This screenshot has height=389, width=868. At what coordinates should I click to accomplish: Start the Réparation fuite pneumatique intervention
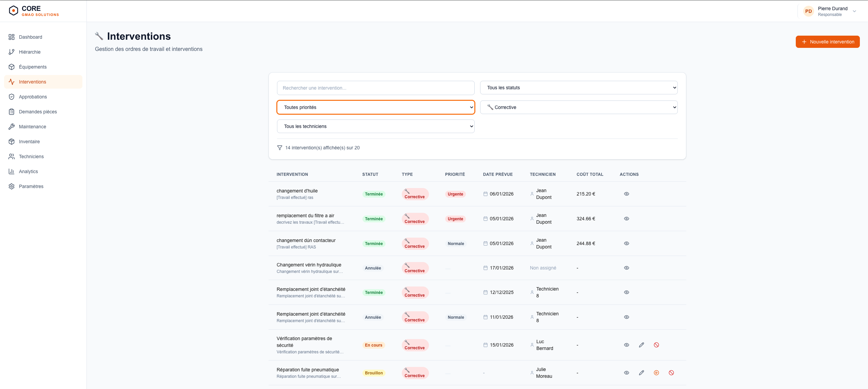click(x=656, y=373)
